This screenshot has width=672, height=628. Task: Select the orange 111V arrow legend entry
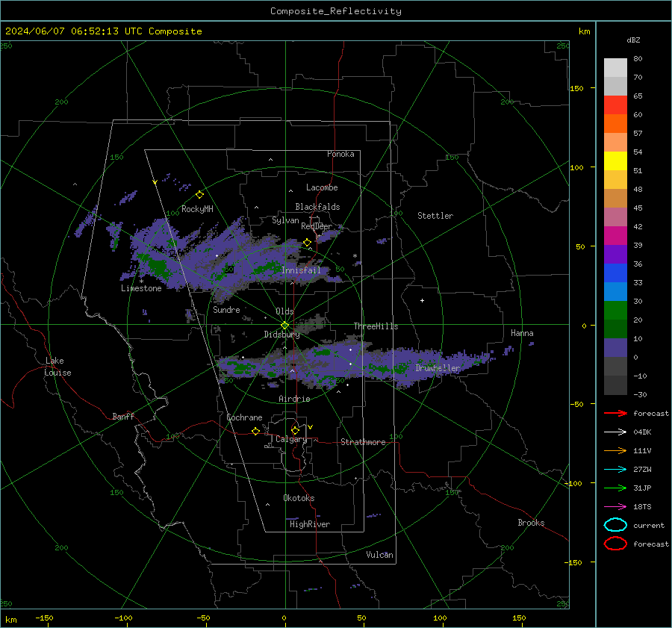(615, 450)
